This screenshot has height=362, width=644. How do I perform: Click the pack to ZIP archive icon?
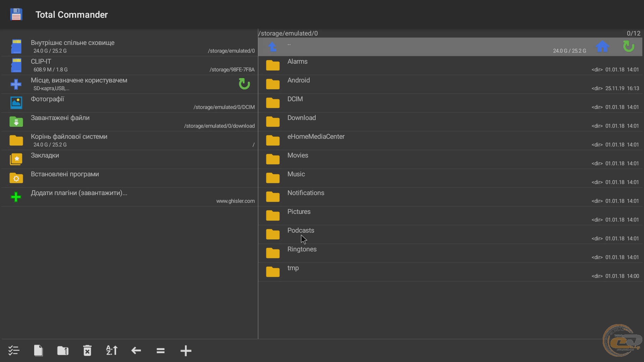click(x=63, y=351)
